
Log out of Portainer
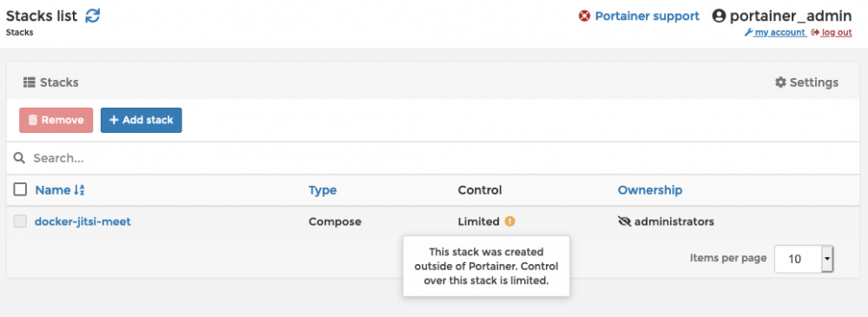832,33
